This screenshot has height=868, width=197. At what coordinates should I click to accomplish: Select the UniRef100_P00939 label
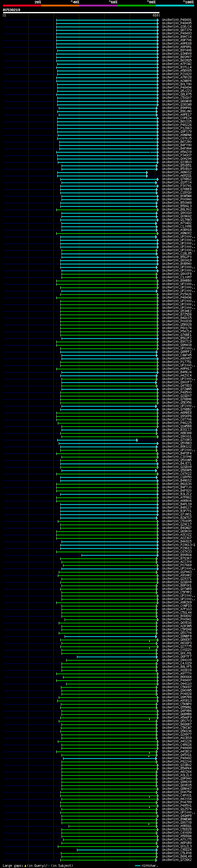click(x=177, y=321)
